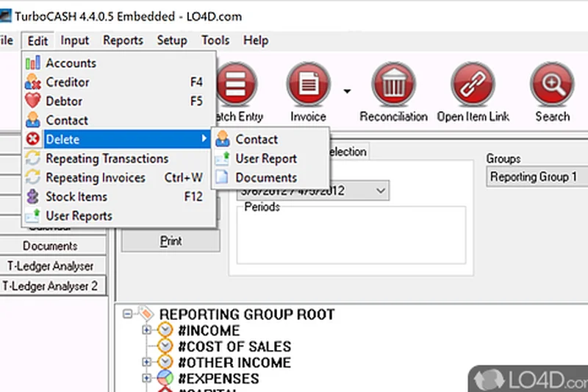Open the date range combo box
This screenshot has height=392, width=588.
381,191
